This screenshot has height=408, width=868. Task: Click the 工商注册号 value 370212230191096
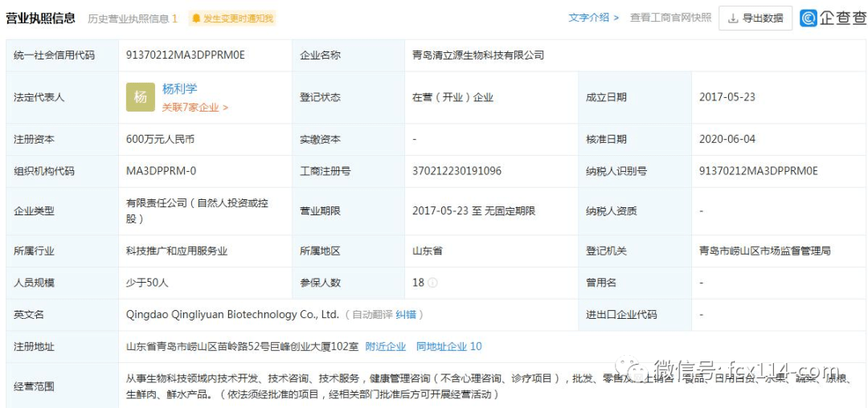click(x=457, y=171)
